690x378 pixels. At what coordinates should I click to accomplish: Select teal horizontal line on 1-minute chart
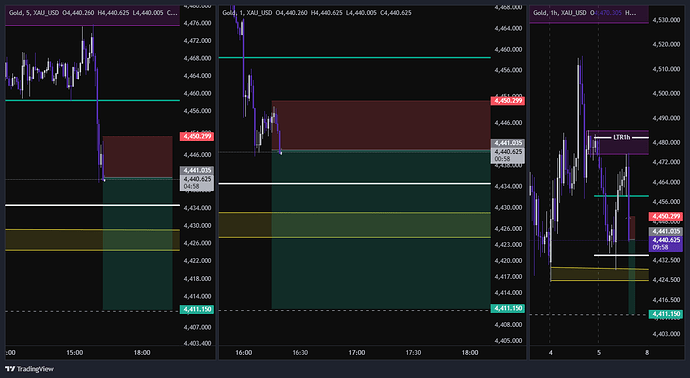tap(354, 58)
